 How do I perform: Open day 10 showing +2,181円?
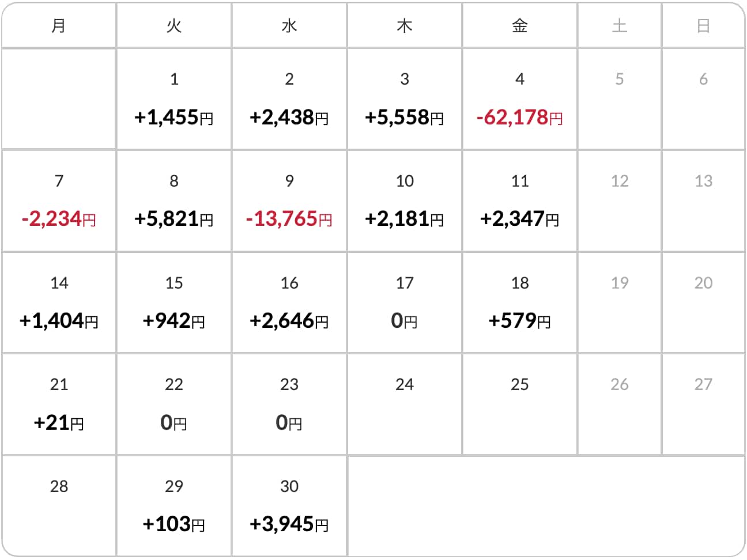pos(405,201)
